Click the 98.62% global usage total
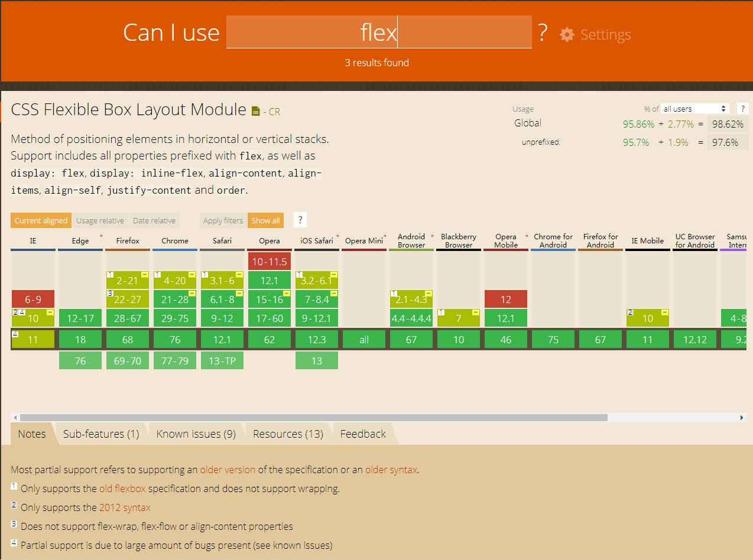This screenshot has width=753, height=560. pyautogui.click(x=728, y=124)
